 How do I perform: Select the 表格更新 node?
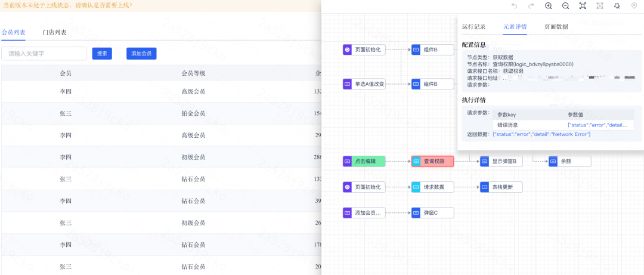coord(501,187)
